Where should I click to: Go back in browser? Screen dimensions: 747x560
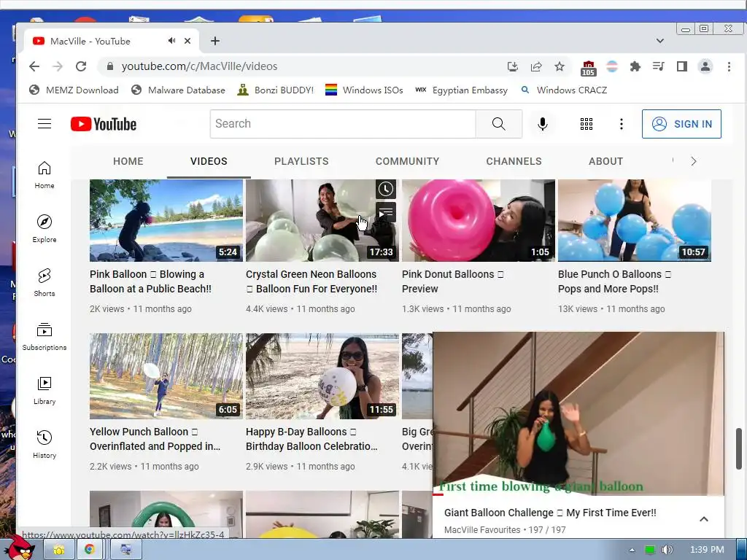click(x=34, y=66)
